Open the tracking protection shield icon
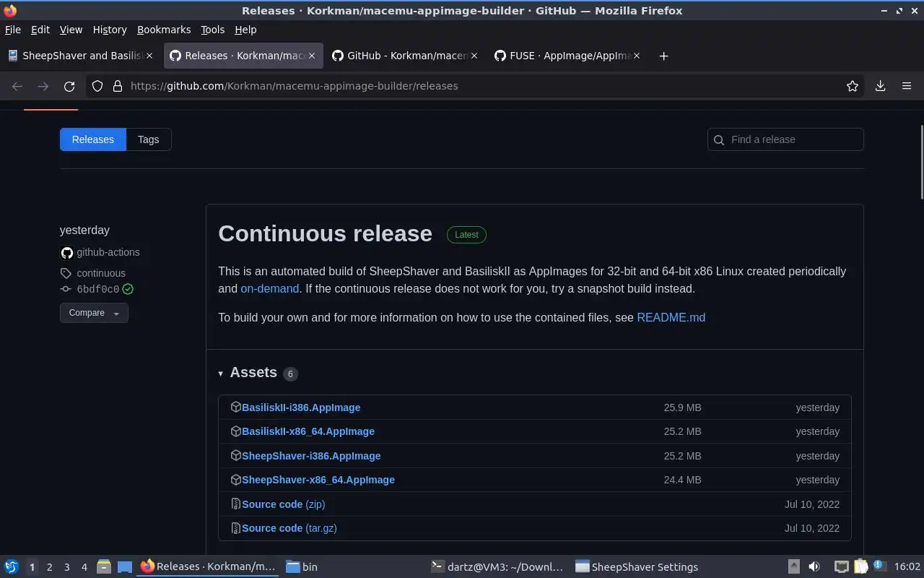 97,86
